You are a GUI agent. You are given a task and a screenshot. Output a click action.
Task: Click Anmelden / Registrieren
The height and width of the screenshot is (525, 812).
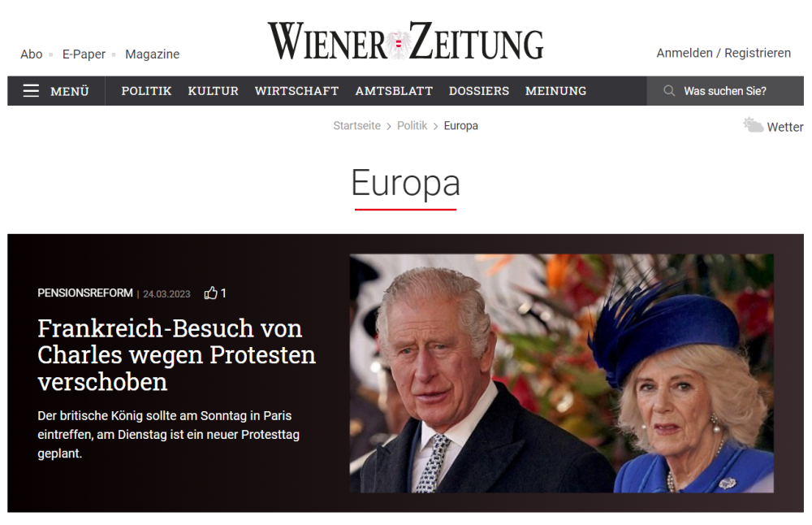click(x=723, y=53)
